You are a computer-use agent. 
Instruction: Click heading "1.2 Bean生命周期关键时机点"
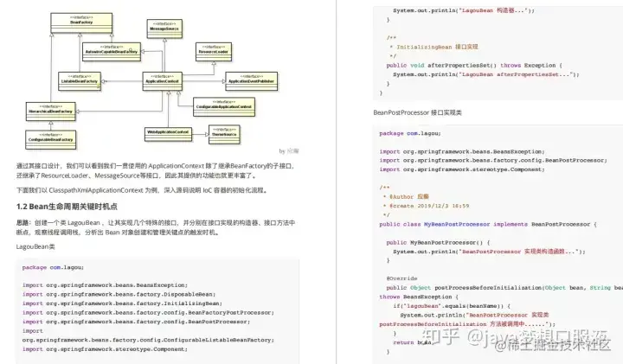tap(67, 207)
